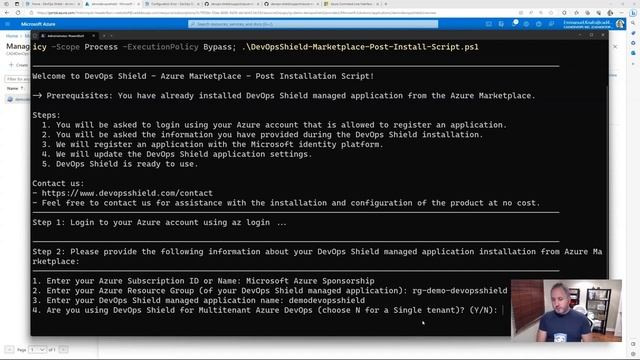
Task: Click the 'Microsoft Azure Sponsorship' subscription value
Action: pos(310,281)
